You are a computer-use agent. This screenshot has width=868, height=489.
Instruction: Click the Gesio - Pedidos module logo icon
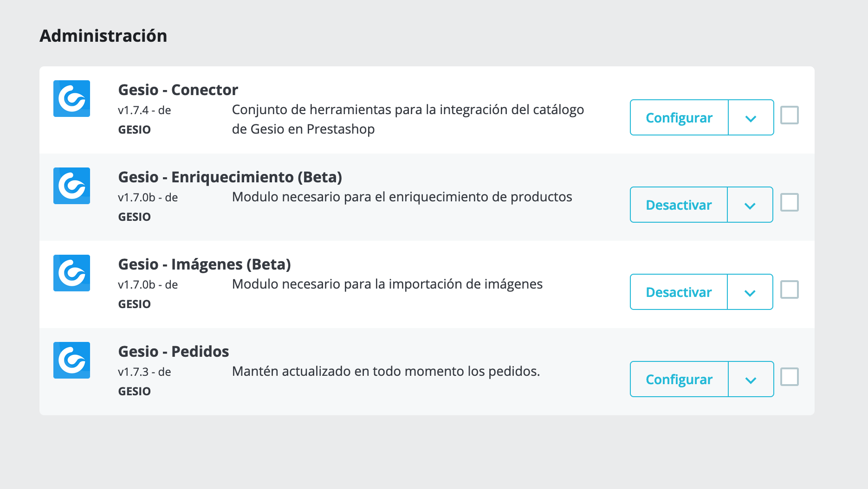[x=71, y=360]
